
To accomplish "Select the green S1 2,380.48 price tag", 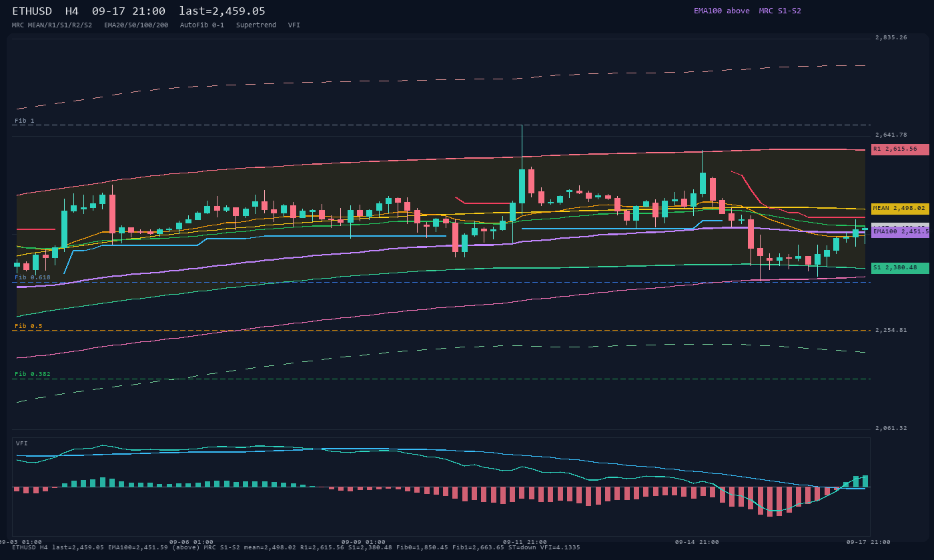I will click(900, 268).
